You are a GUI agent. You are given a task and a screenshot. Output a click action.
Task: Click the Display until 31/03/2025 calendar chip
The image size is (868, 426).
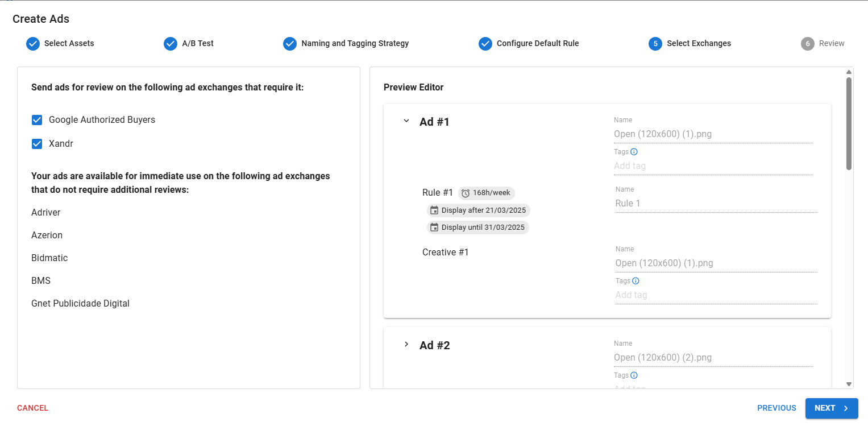[477, 228]
